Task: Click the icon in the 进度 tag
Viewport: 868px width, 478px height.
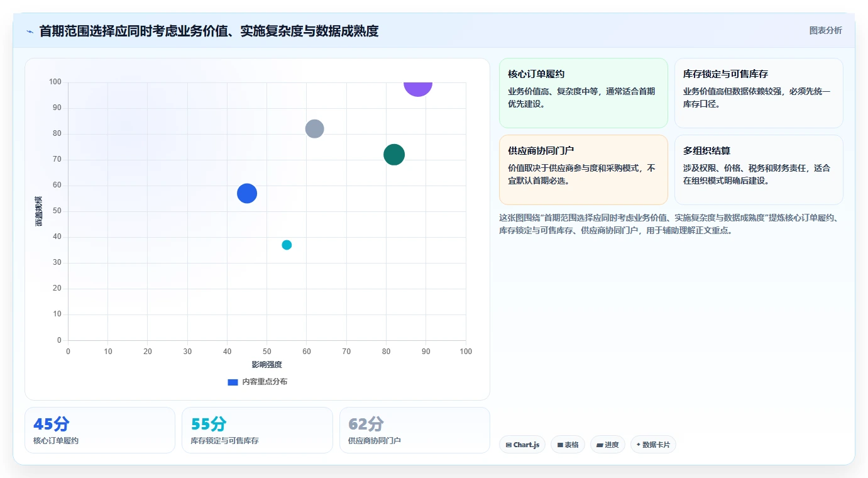Action: coord(600,445)
